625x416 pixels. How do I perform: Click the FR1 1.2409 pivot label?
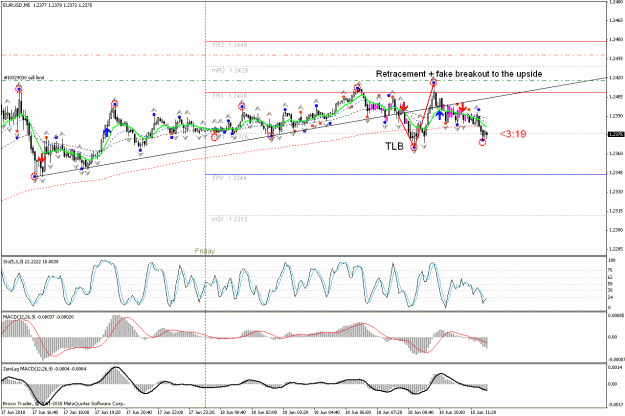(x=230, y=96)
